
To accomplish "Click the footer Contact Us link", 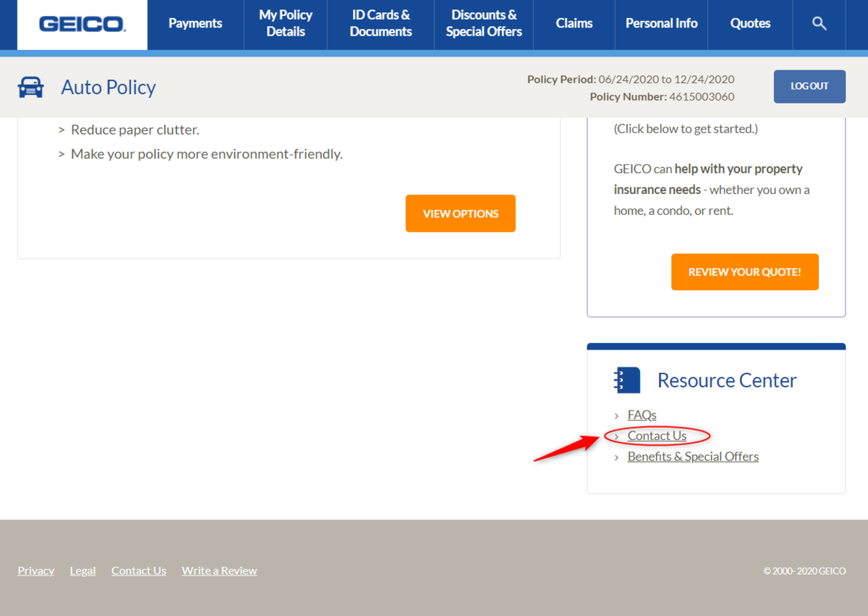I will (x=139, y=570).
